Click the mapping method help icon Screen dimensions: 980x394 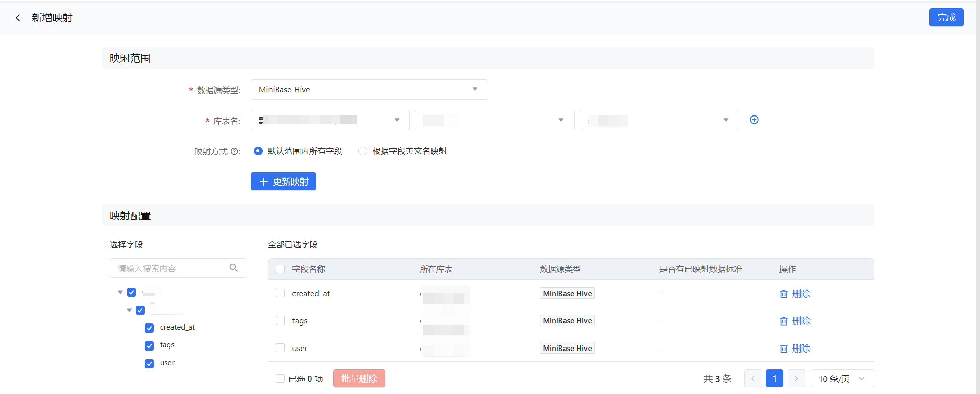234,151
